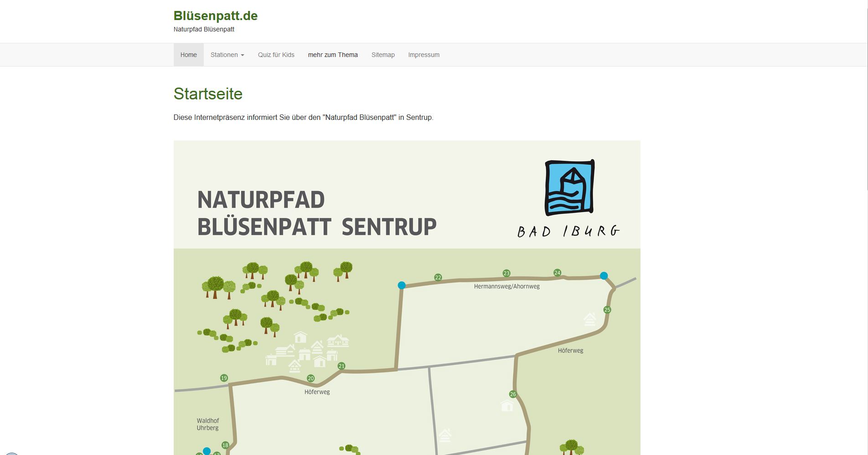This screenshot has height=455, width=868.
Task: Click the Bad Iburg logo
Action: pos(569,198)
